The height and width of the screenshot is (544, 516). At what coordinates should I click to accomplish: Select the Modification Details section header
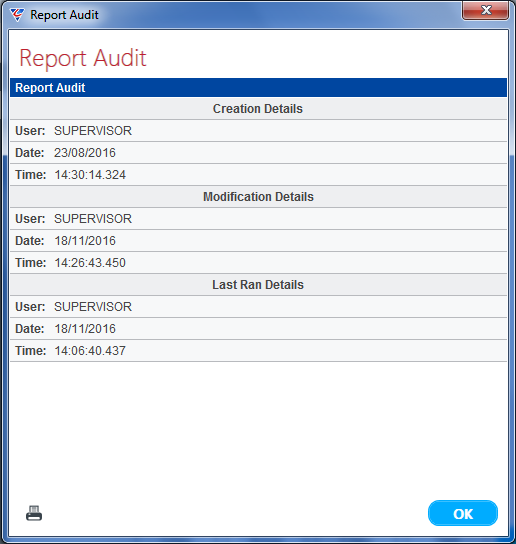(x=258, y=197)
